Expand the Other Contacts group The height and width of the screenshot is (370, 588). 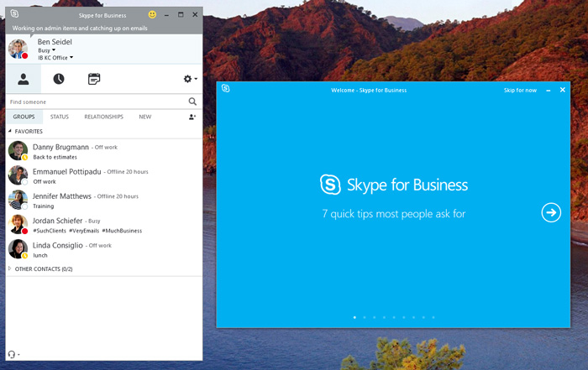tap(10, 268)
